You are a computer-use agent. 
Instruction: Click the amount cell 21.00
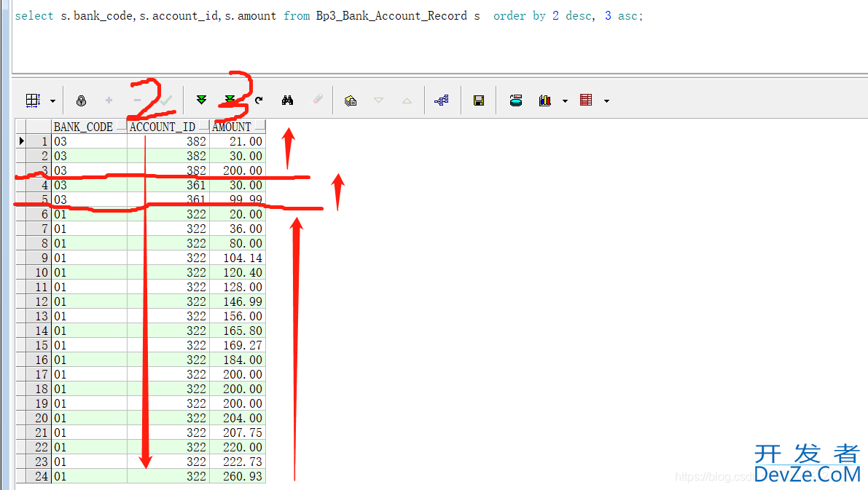[238, 141]
